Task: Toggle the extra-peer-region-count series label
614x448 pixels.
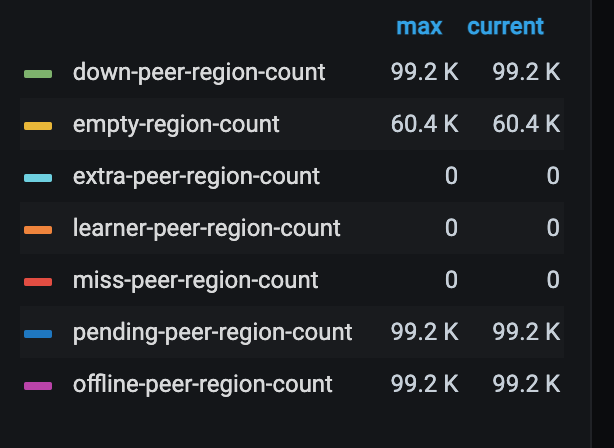Action: (196, 177)
